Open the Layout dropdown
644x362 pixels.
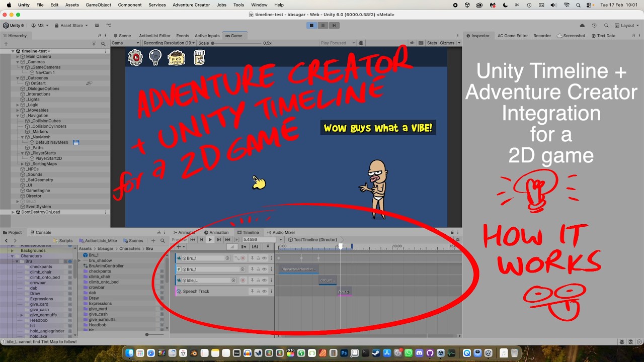pos(627,26)
